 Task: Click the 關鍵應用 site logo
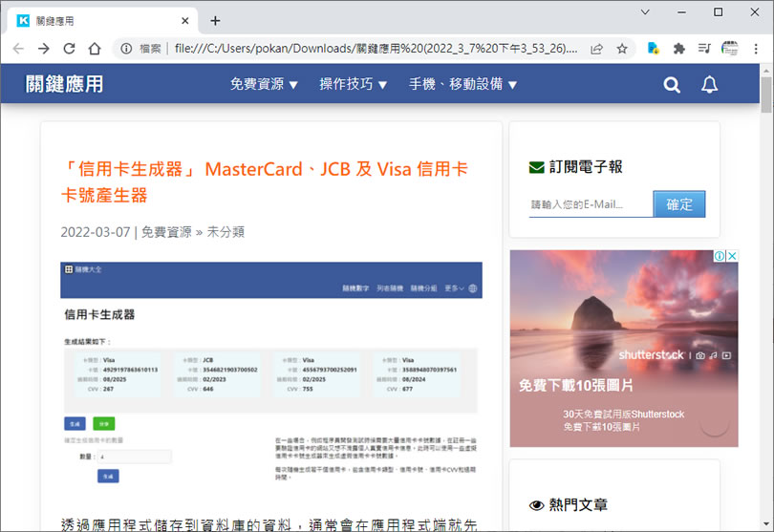[x=65, y=84]
